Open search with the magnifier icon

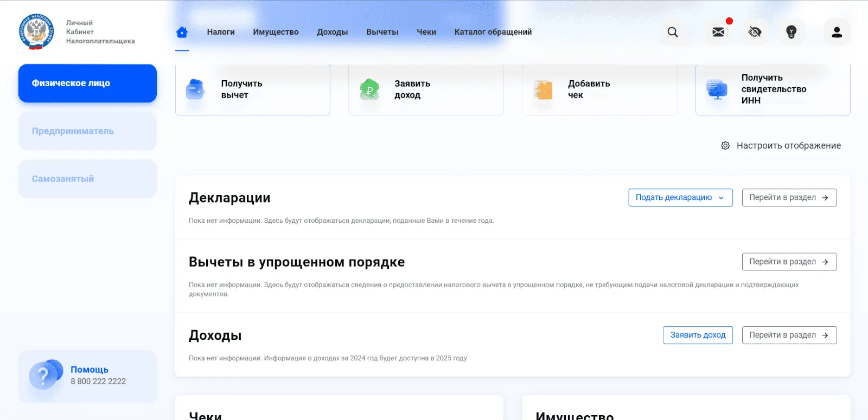tap(673, 32)
